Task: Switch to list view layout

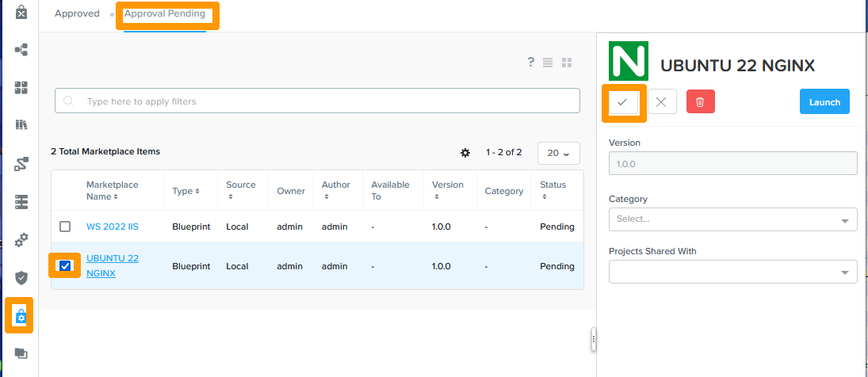Action: [548, 63]
